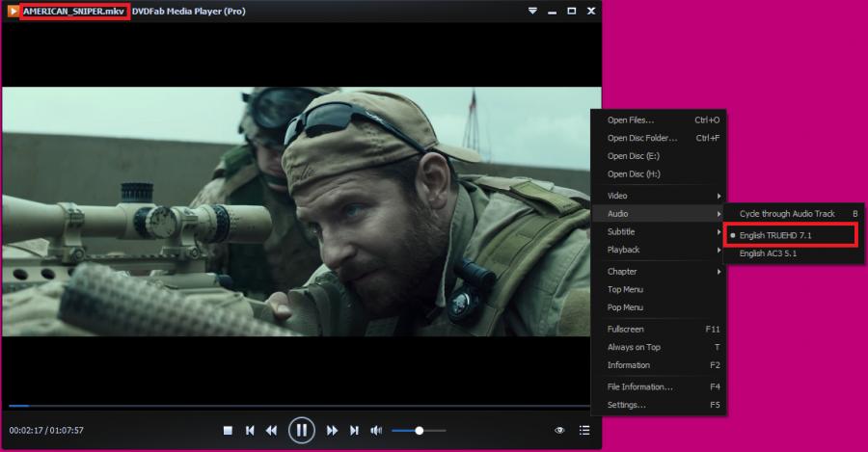Skip to previous chapter
The image size is (868, 452).
(x=250, y=431)
